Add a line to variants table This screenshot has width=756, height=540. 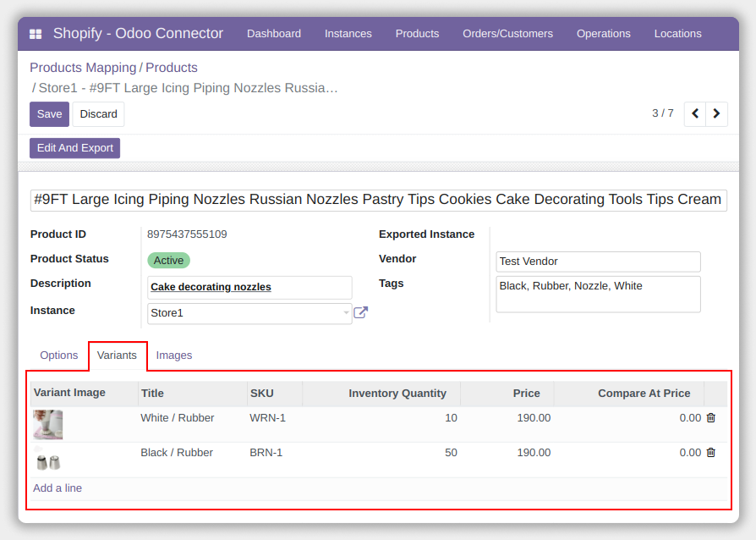[x=58, y=488]
